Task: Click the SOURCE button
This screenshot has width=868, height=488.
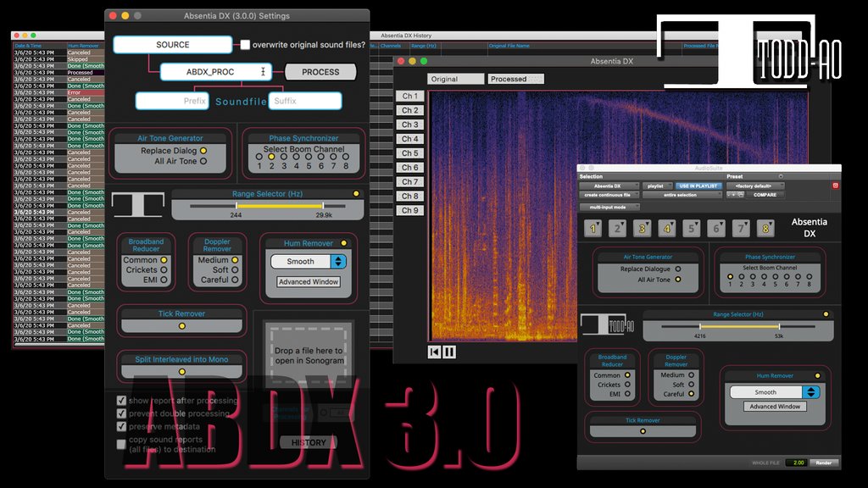Action: (x=173, y=45)
